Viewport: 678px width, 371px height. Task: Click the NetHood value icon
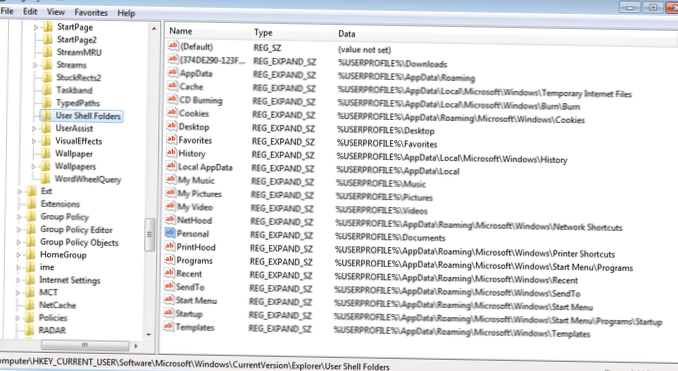(x=170, y=220)
